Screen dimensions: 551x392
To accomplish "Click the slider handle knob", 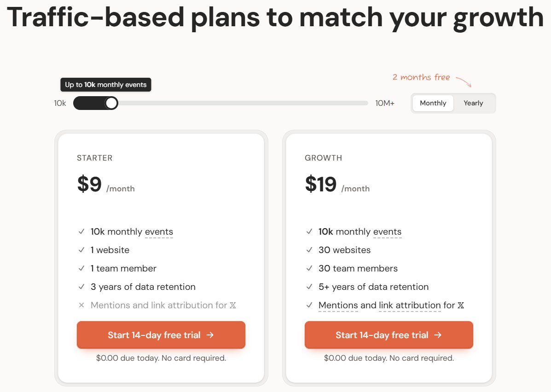I will coord(111,103).
